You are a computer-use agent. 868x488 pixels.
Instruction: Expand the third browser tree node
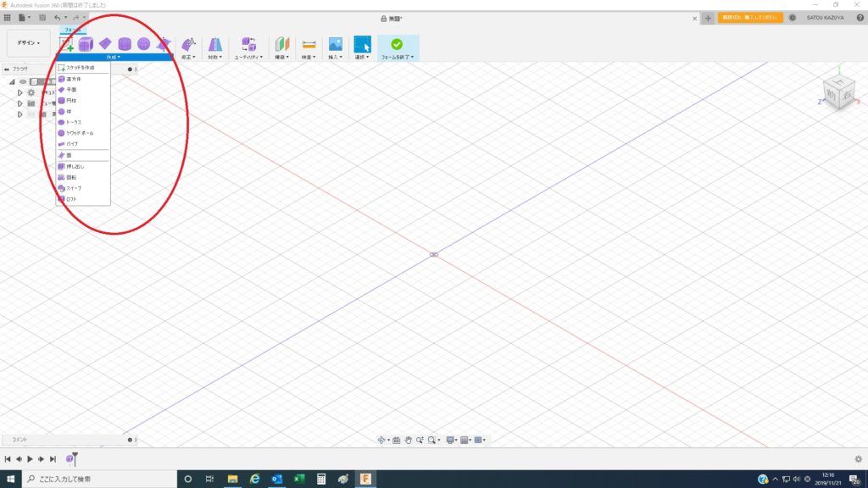19,114
